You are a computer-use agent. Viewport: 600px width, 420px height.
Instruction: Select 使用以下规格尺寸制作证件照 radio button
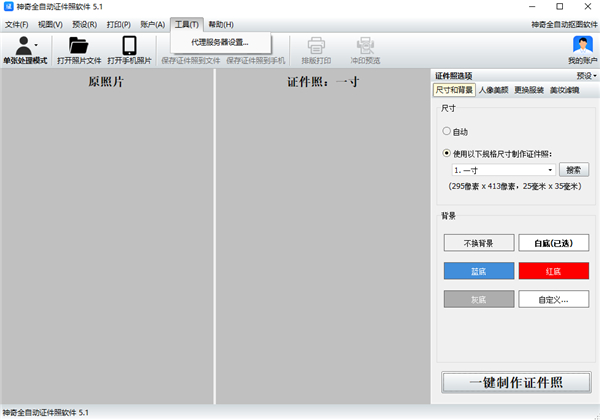(x=446, y=153)
